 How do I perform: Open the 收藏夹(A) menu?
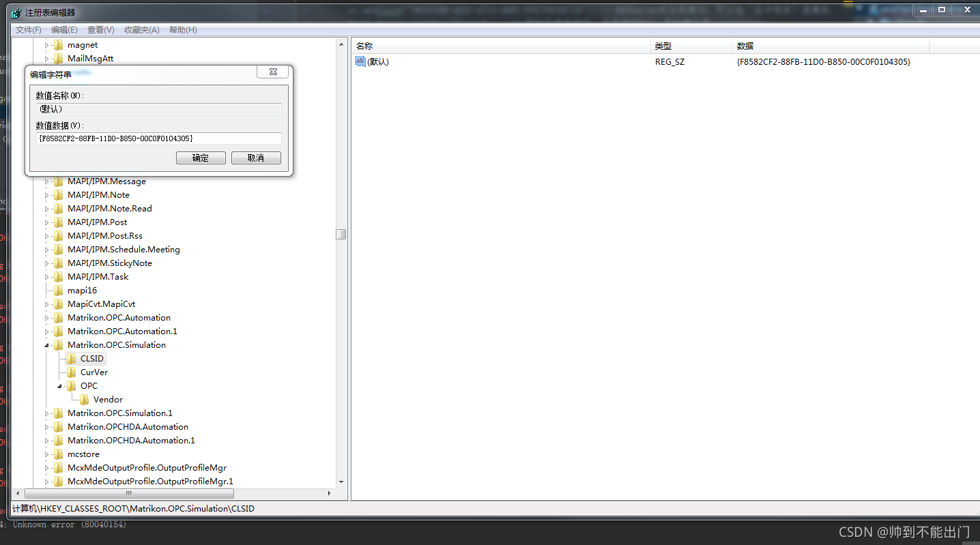click(141, 30)
